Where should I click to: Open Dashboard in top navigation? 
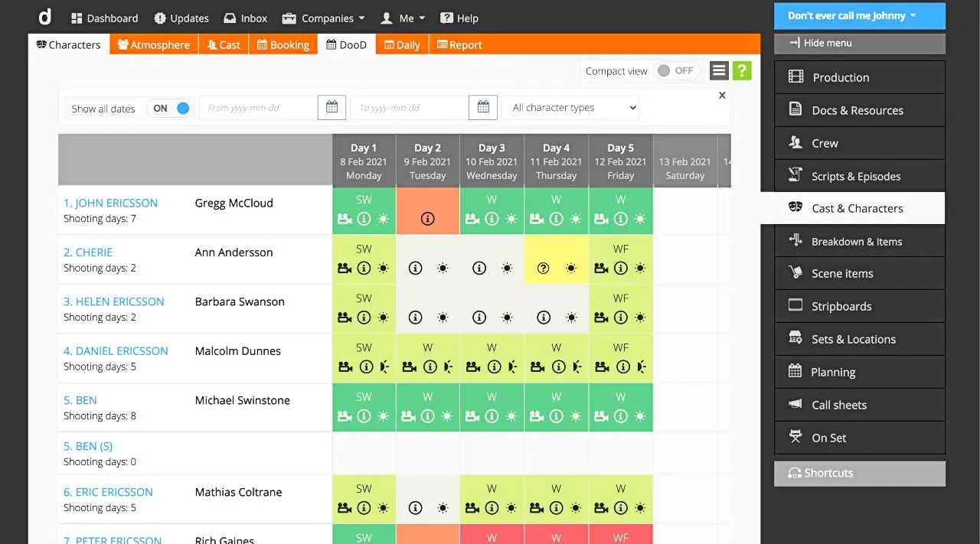coord(105,18)
